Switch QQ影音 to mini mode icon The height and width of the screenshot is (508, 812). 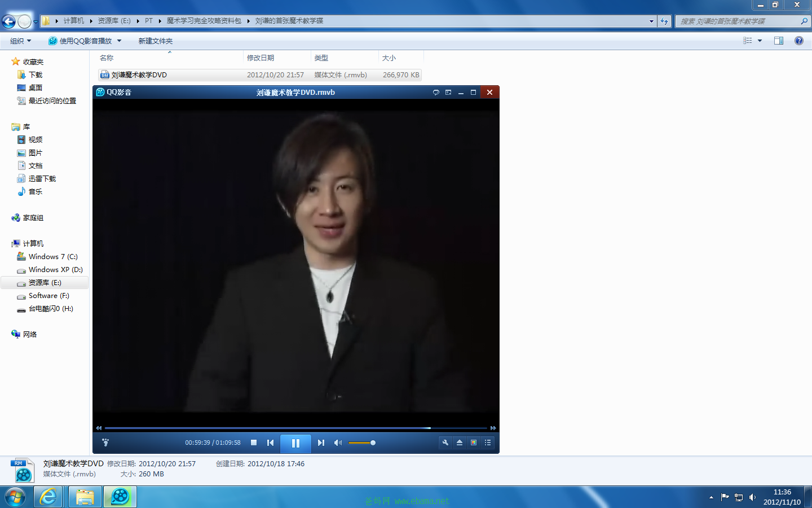448,92
